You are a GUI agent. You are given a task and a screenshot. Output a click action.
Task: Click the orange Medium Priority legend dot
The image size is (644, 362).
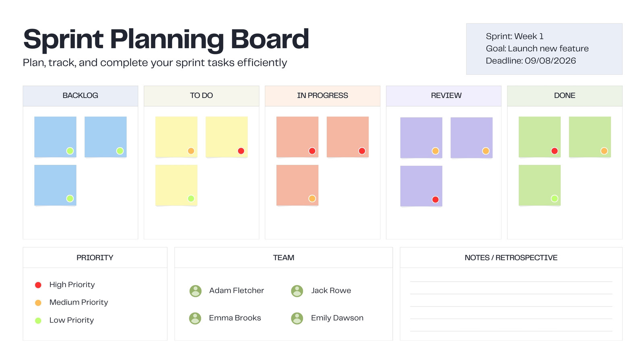tap(38, 302)
